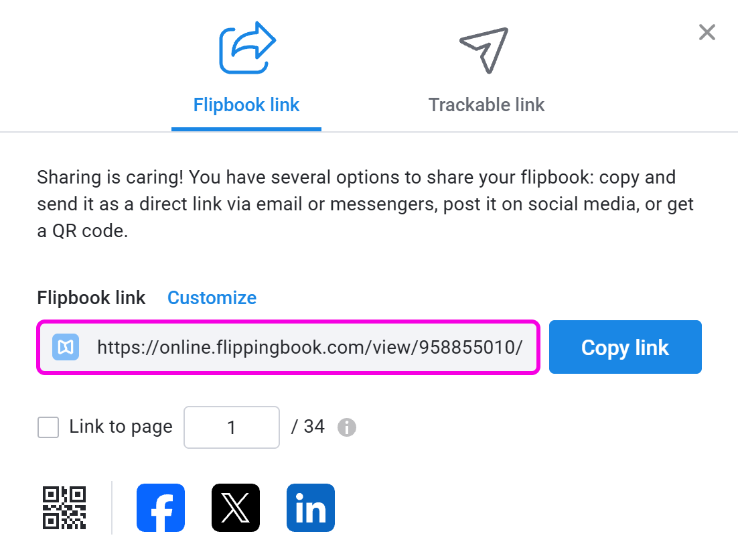This screenshot has height=560, width=738.
Task: Switch to the Flipbook link tab
Action: click(246, 105)
